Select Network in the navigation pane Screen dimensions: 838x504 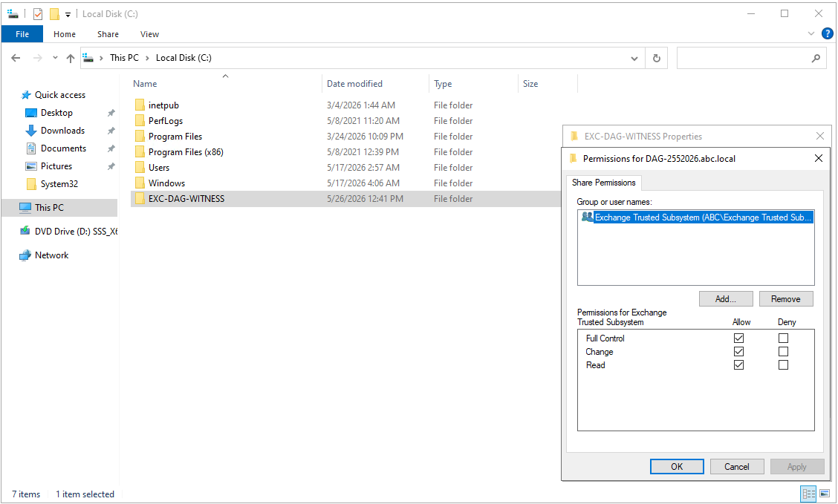click(x=51, y=255)
